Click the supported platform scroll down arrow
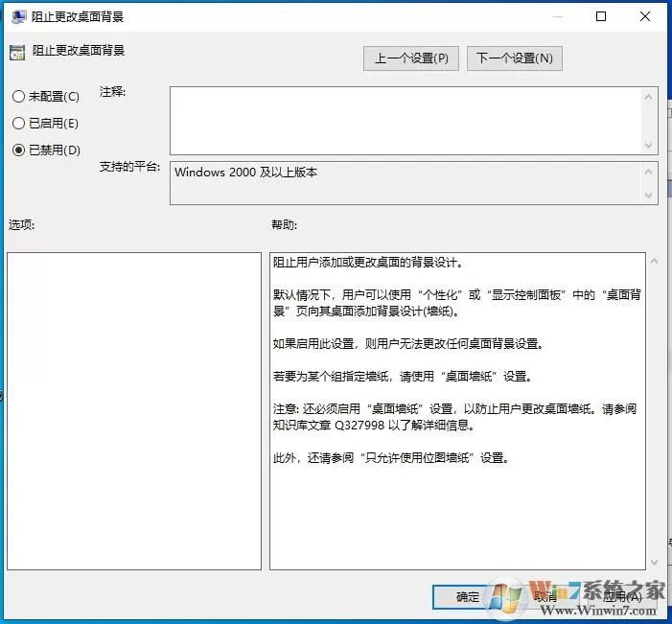This screenshot has width=672, height=624. click(x=648, y=196)
